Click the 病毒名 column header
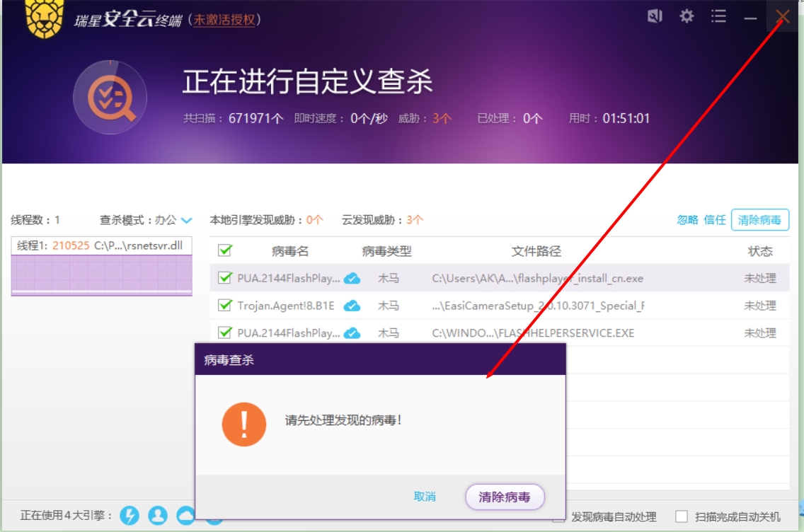The width and height of the screenshot is (804, 532). point(290,251)
